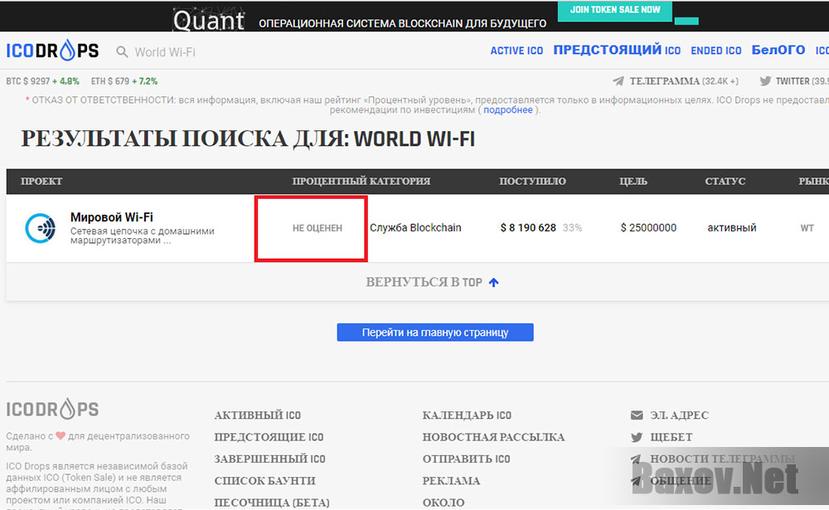Open footer НОВОСТИ ТЕЛЕГРАММЫ link
Image resolution: width=829 pixels, height=510 pixels.
723,459
